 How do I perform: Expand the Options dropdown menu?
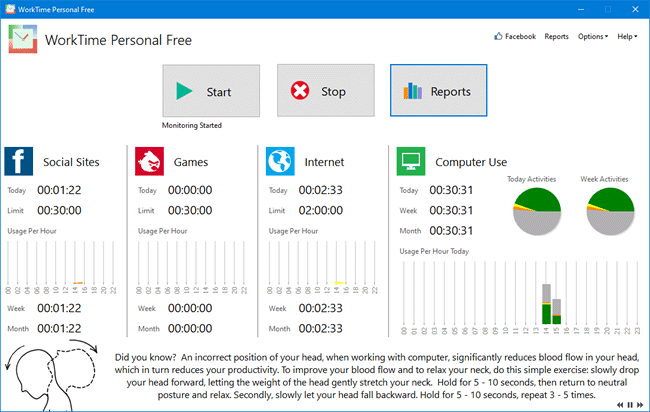tap(593, 36)
